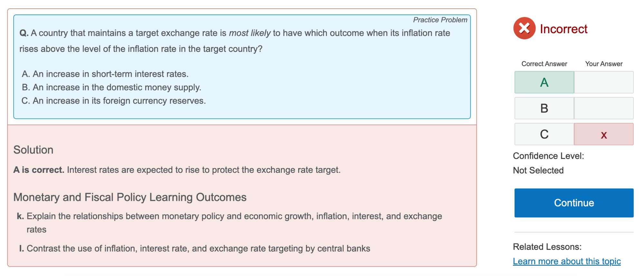
Task: Click the Continue button
Action: pos(574,203)
